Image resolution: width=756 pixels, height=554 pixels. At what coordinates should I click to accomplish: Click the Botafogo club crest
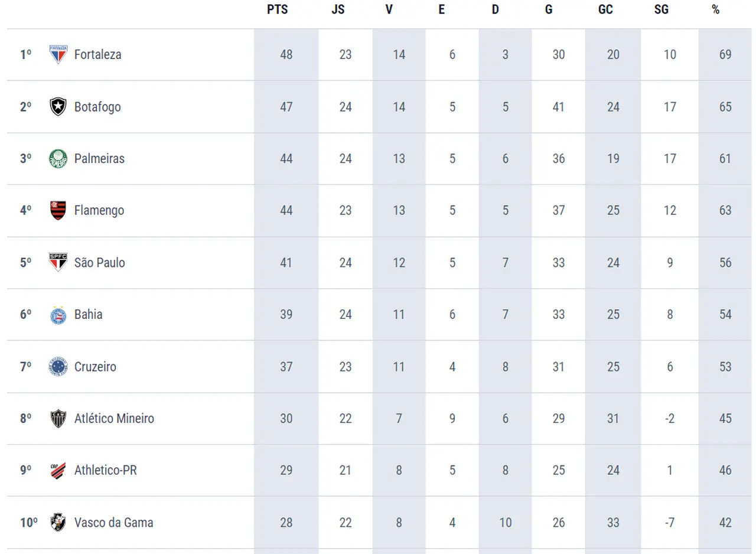pyautogui.click(x=58, y=107)
